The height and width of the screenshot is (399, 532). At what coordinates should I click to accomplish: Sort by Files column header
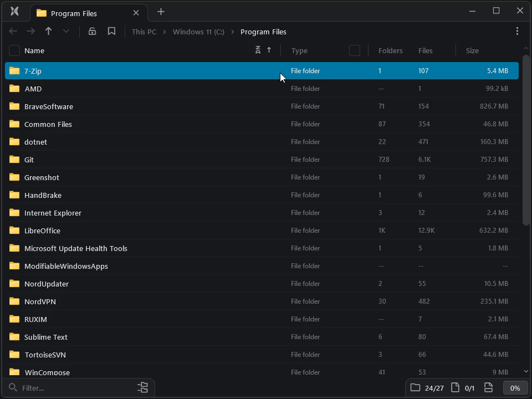pos(426,50)
